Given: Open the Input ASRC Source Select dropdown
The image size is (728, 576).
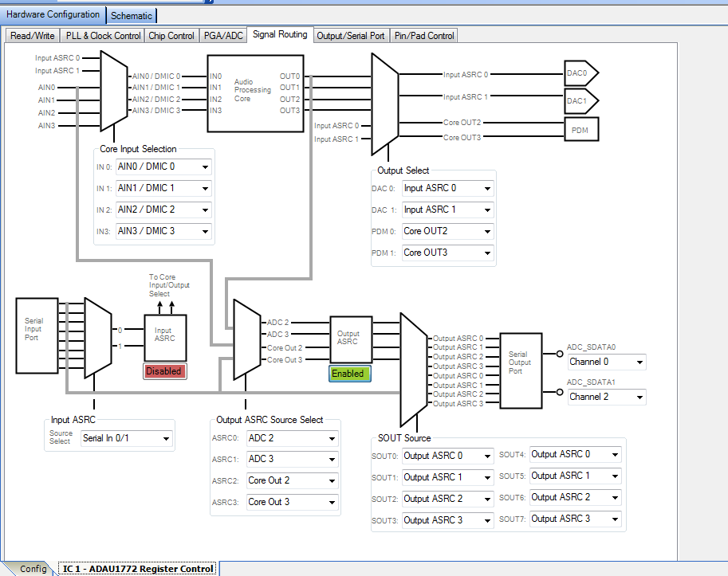Looking at the screenshot, I should pos(126,438).
